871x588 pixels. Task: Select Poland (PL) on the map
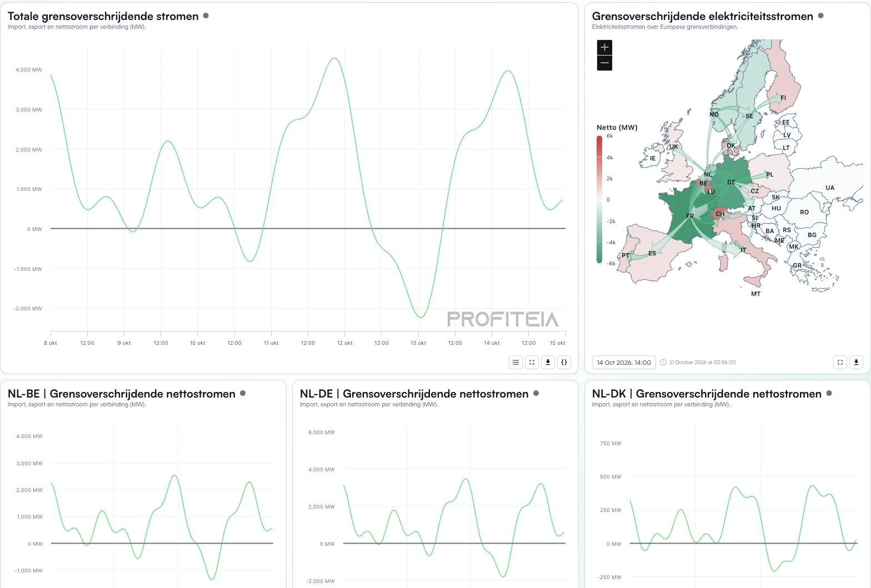770,174
